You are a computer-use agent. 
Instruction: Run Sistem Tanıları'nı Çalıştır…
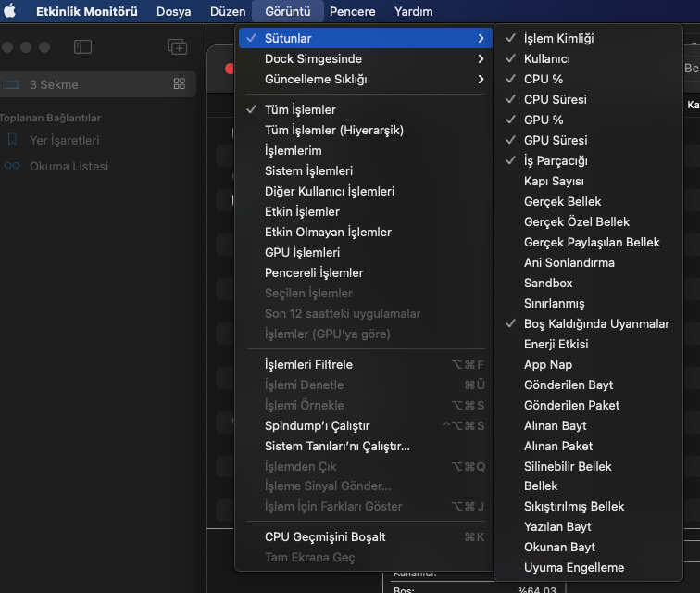pyautogui.click(x=366, y=446)
